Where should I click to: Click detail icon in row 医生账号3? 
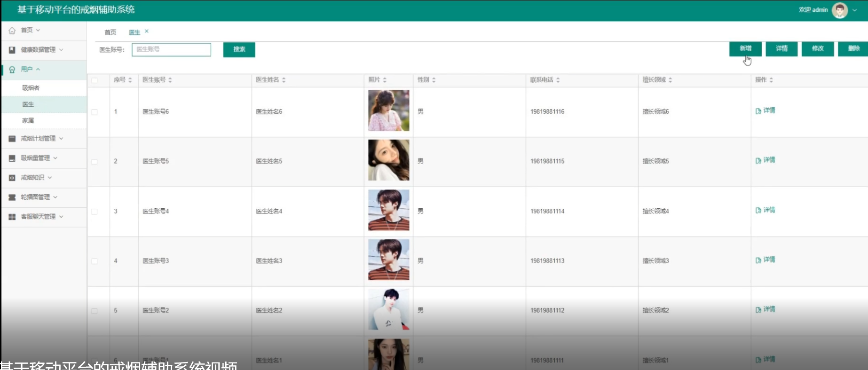[x=758, y=260]
